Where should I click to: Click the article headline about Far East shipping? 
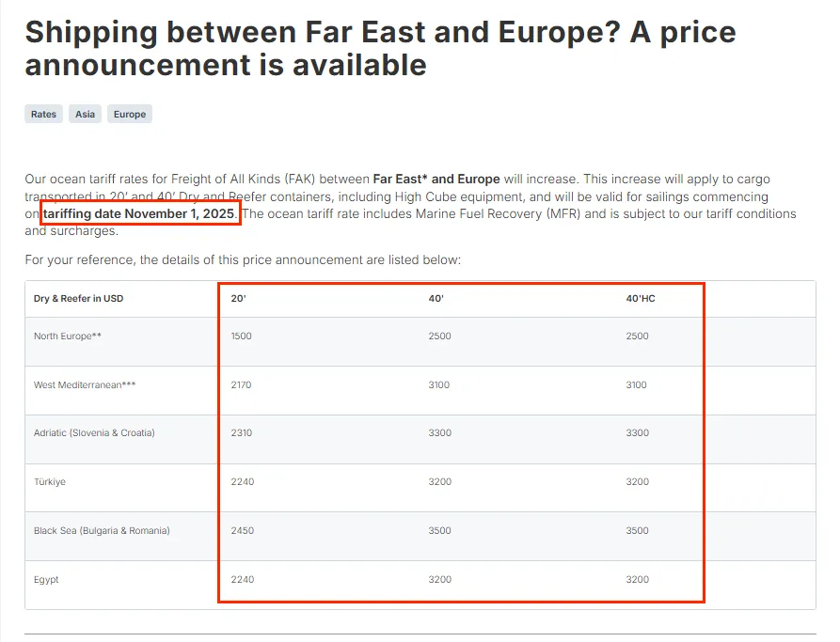pos(380,48)
